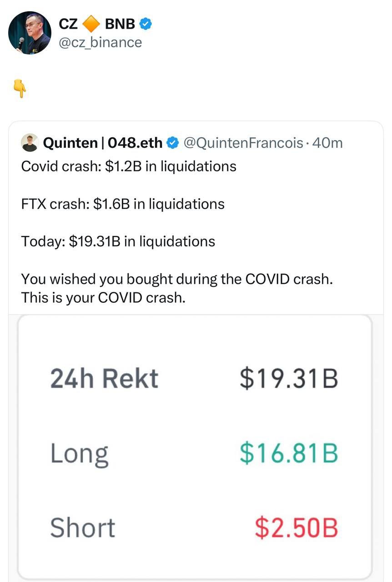Click the Short label in the liquidation card

(82, 527)
